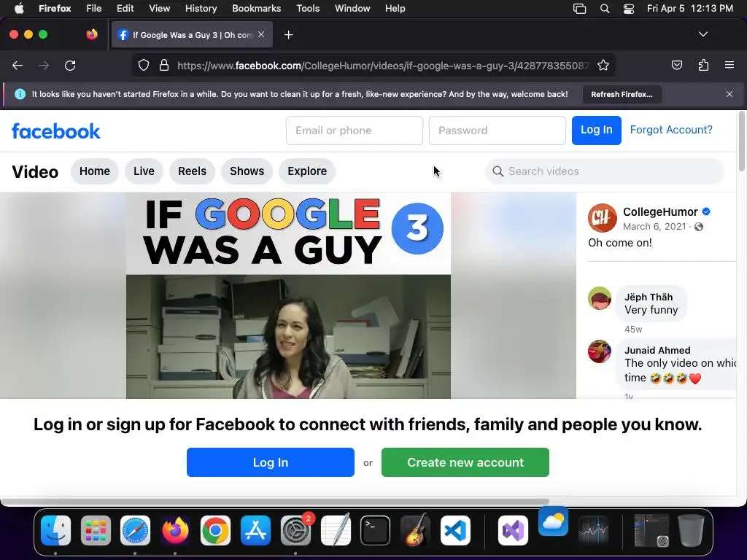Image resolution: width=747 pixels, height=560 pixels.
Task: Select the Reels video tab
Action: click(192, 171)
